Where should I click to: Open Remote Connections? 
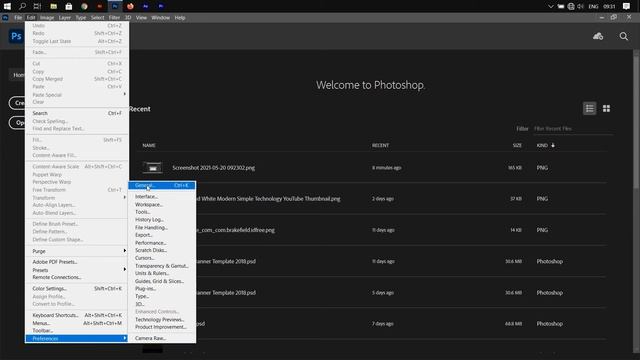tap(77, 277)
